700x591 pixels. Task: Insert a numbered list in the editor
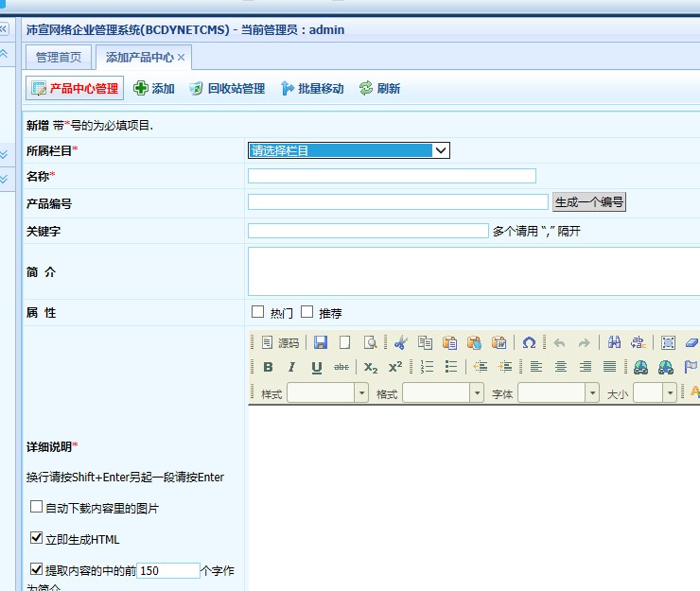[427, 367]
